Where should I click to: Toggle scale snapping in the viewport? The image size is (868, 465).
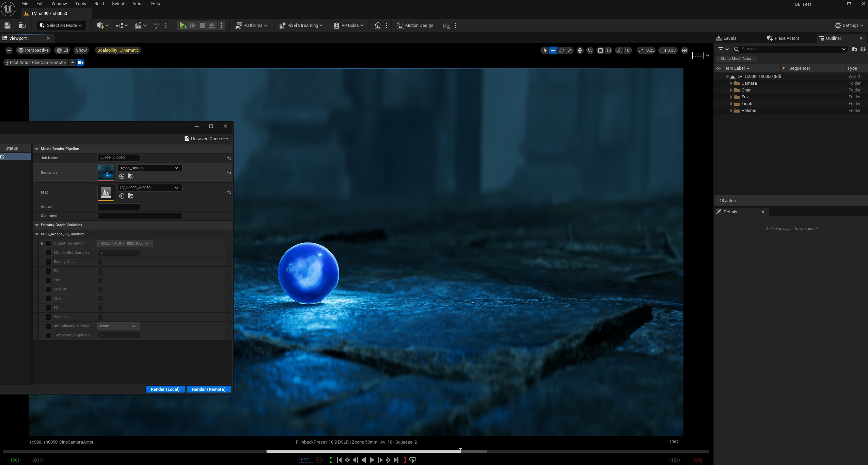coord(641,50)
